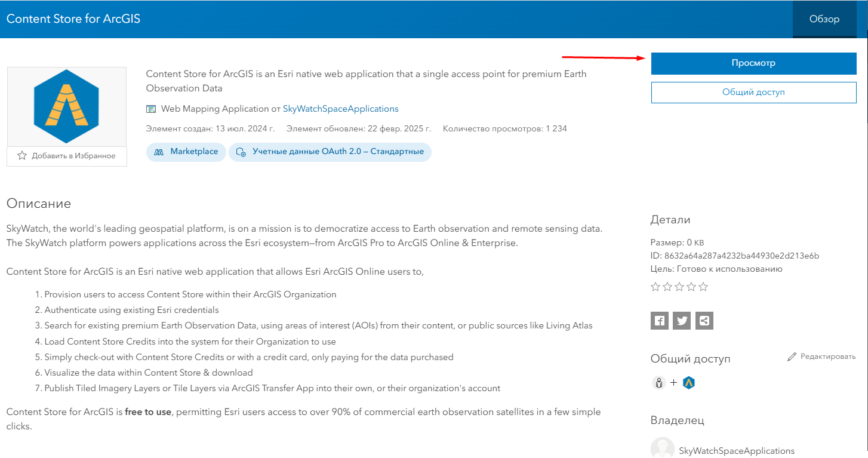The height and width of the screenshot is (458, 868).
Task: Click the generic share link icon
Action: pos(704,321)
